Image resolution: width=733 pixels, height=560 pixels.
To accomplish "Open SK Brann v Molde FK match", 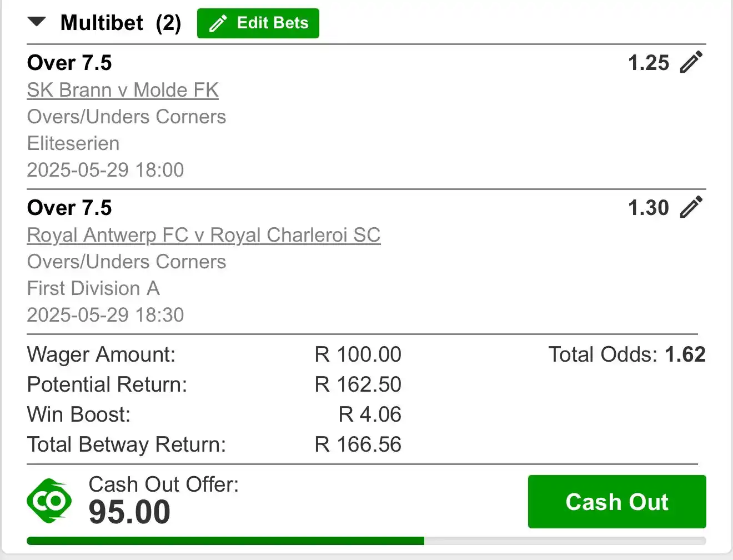I will click(123, 90).
